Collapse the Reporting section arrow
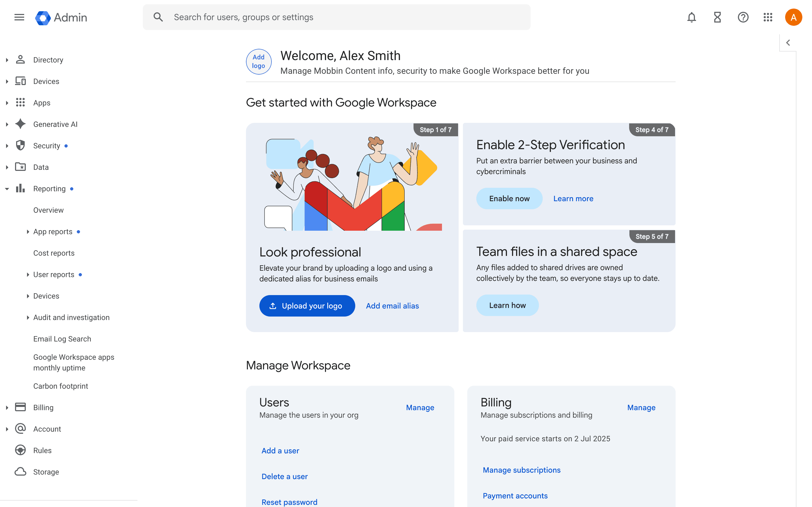The height and width of the screenshot is (507, 812). point(7,189)
